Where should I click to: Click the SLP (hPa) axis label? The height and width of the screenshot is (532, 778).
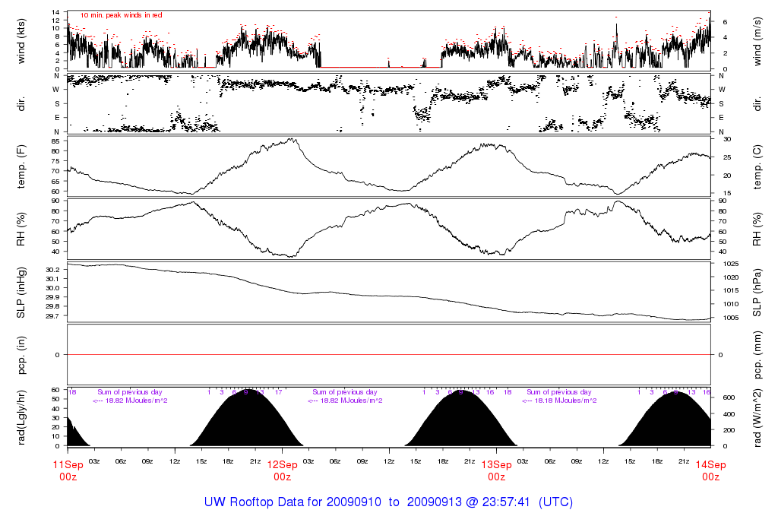[x=757, y=293]
